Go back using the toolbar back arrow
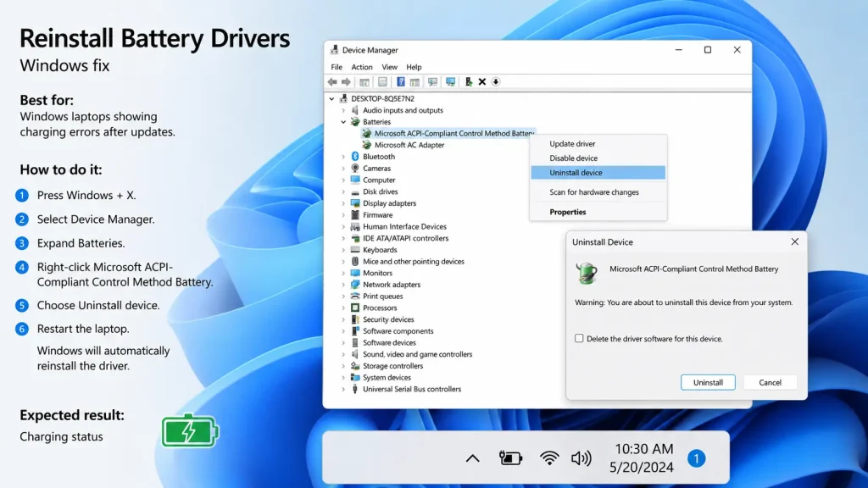 [331, 82]
